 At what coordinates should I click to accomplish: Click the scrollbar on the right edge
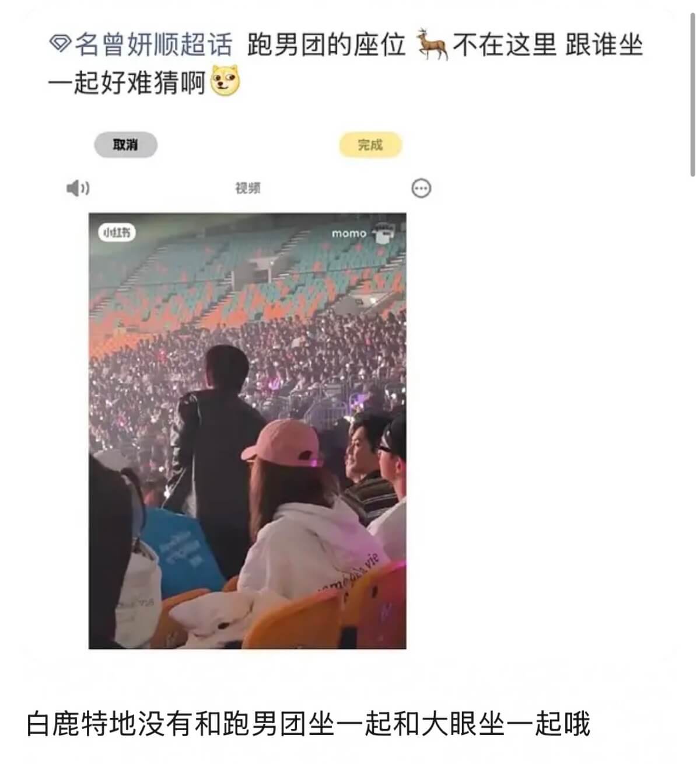pyautogui.click(x=692, y=88)
